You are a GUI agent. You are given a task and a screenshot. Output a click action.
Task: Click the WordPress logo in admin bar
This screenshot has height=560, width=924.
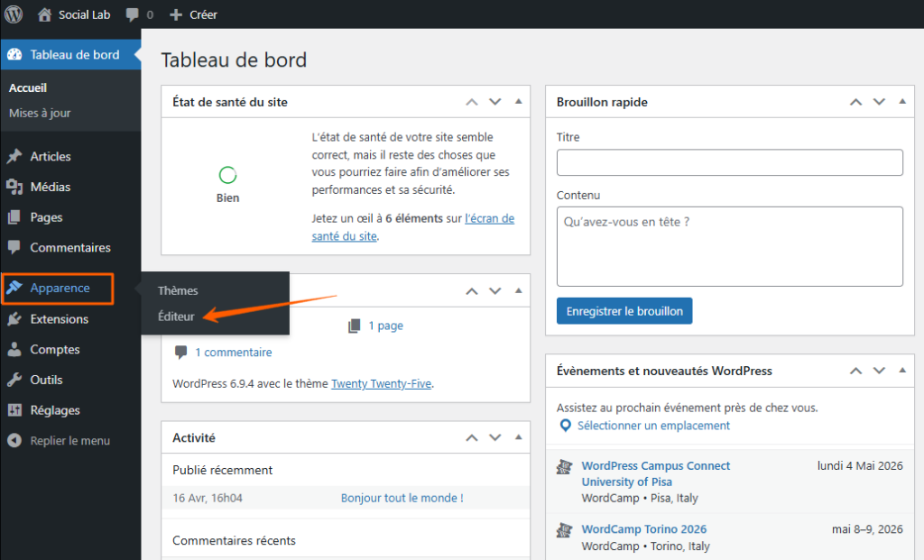point(14,14)
